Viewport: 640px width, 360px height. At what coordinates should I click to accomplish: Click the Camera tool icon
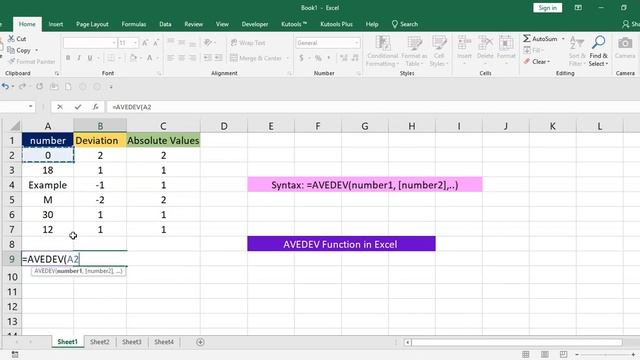(x=625, y=43)
